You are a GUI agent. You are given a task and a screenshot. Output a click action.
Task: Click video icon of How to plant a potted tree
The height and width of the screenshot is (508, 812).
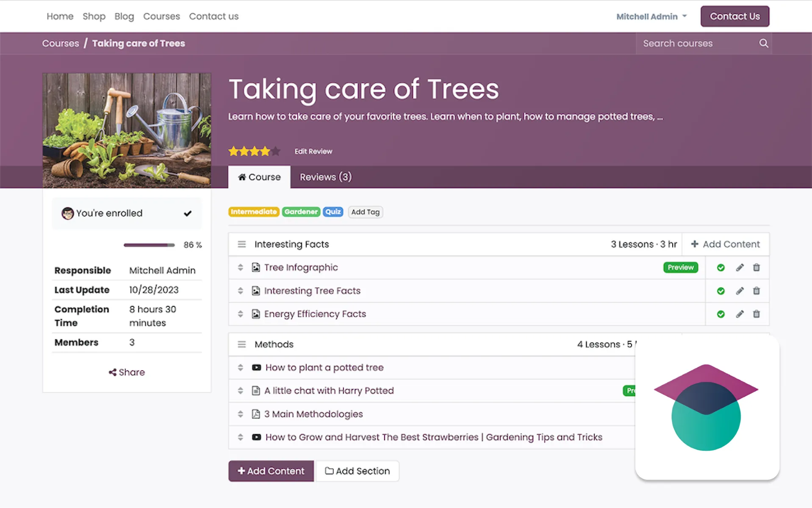click(x=256, y=367)
